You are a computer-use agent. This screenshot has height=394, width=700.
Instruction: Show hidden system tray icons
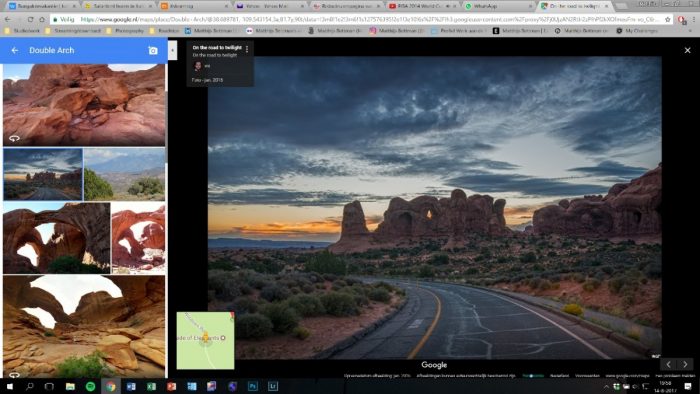point(606,386)
